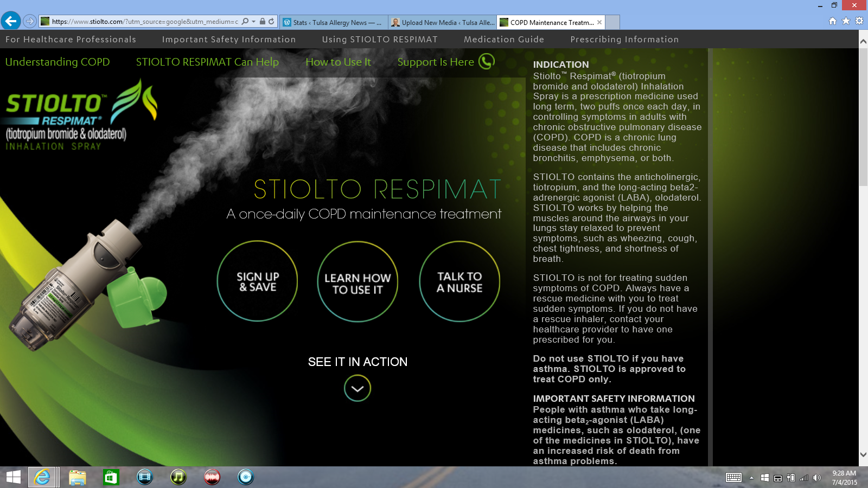Show hidden system tray icons arrow

pyautogui.click(x=751, y=478)
